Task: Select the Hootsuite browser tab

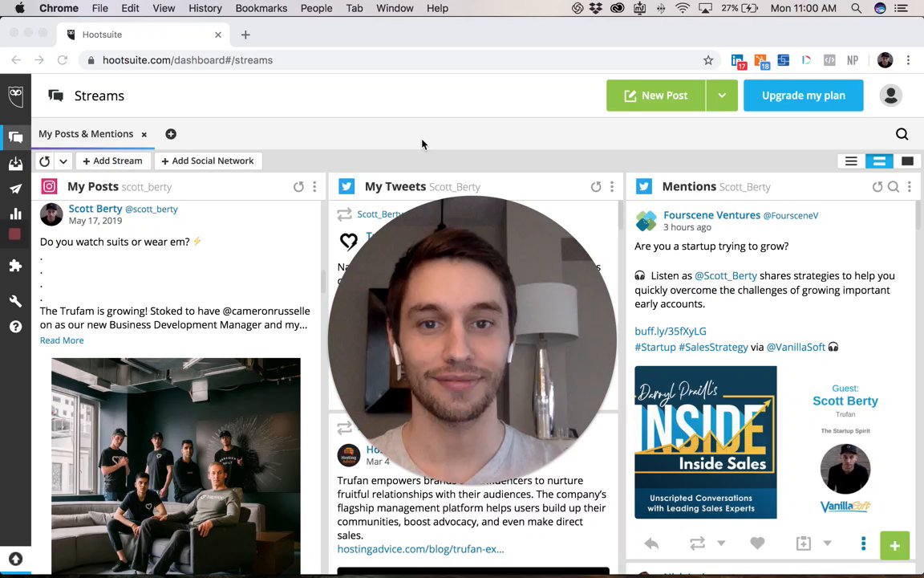Action: tap(144, 35)
